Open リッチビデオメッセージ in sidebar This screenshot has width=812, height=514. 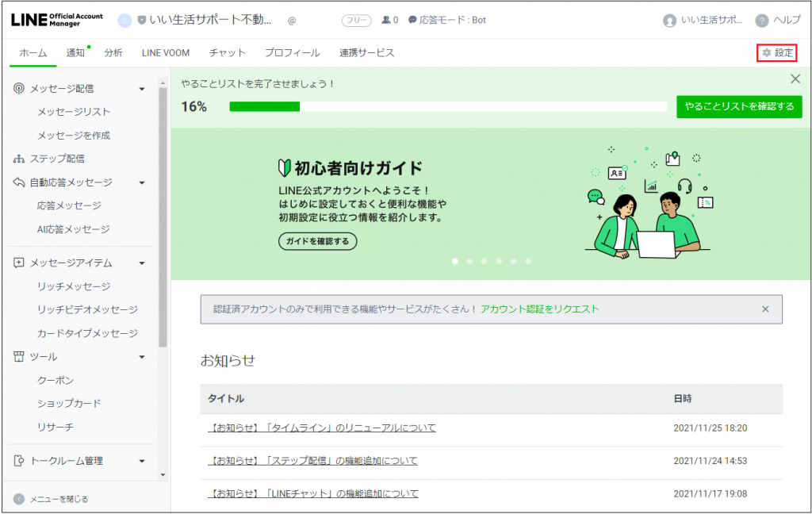[x=87, y=309]
